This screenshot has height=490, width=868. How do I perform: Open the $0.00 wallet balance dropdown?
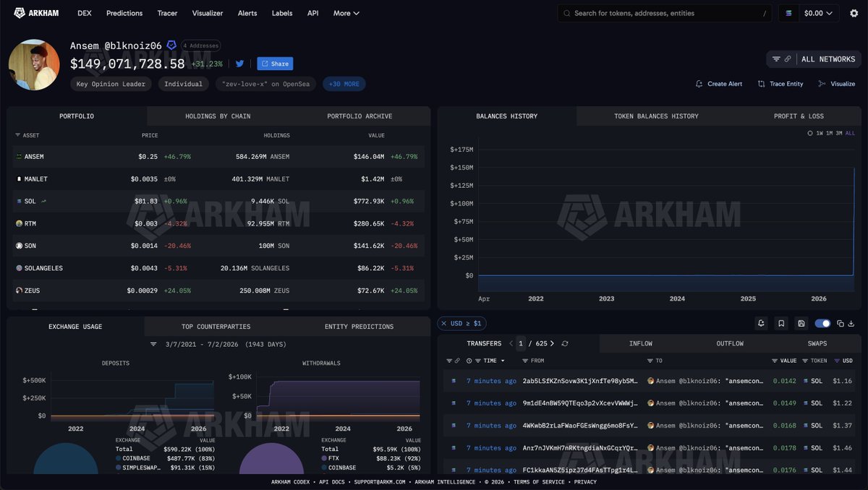[x=820, y=13]
